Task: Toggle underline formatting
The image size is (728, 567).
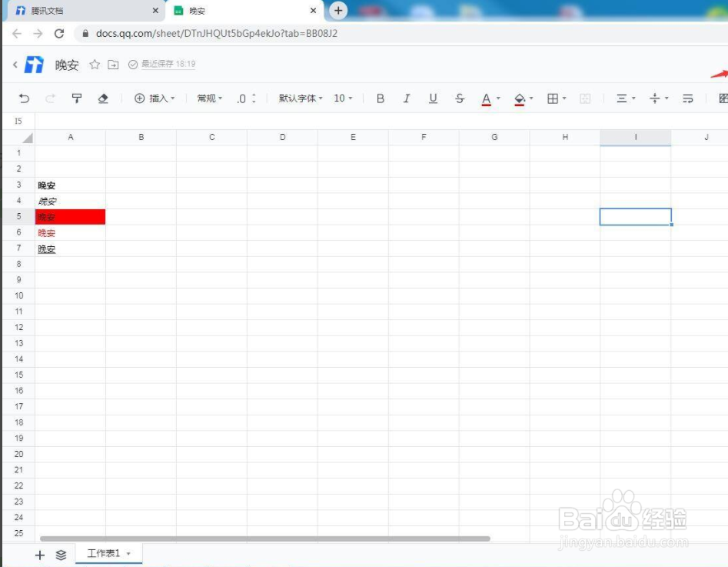Action: [433, 98]
